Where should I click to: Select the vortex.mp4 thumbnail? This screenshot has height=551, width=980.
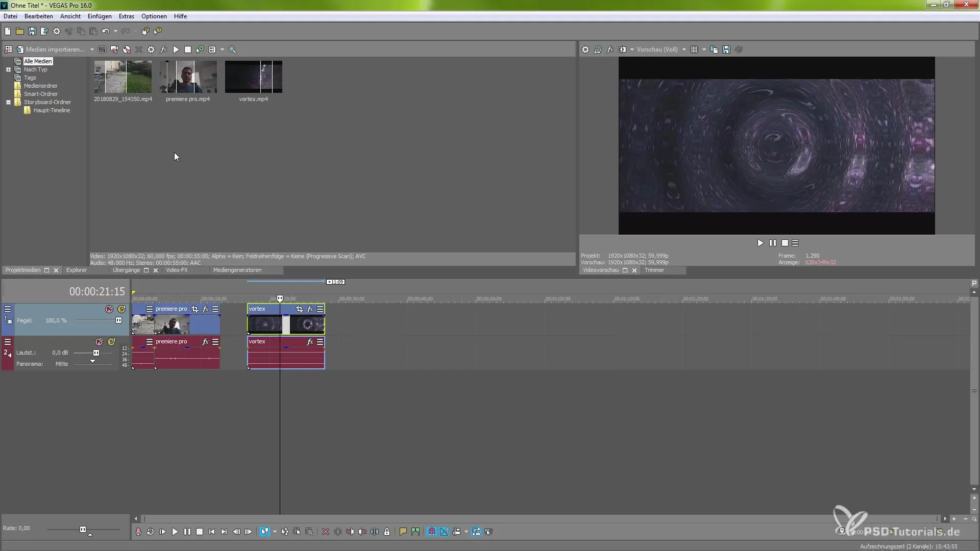coord(254,77)
